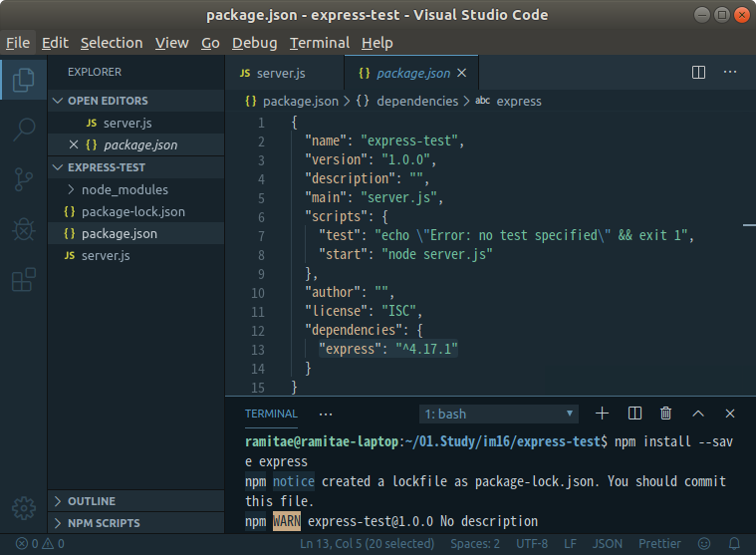Close package.json in Open Editors list

click(x=74, y=144)
